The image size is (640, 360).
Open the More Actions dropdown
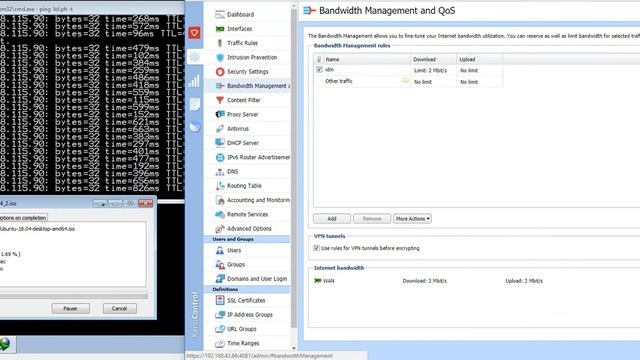[412, 219]
